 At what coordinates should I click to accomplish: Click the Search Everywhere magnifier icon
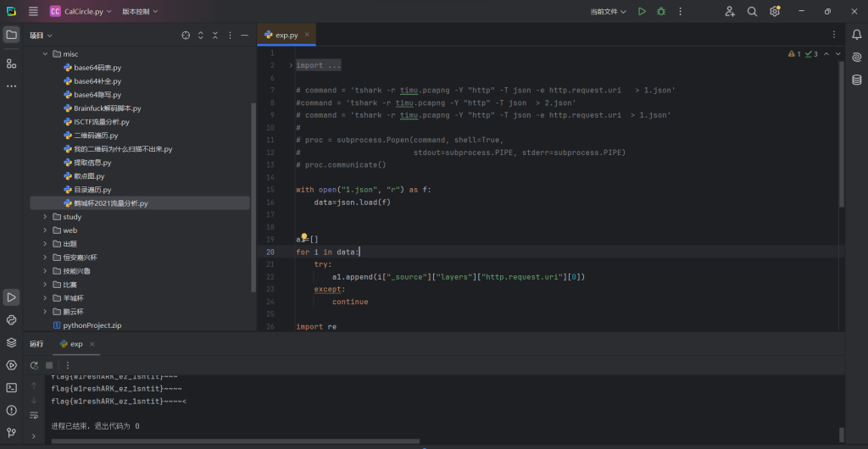click(752, 12)
